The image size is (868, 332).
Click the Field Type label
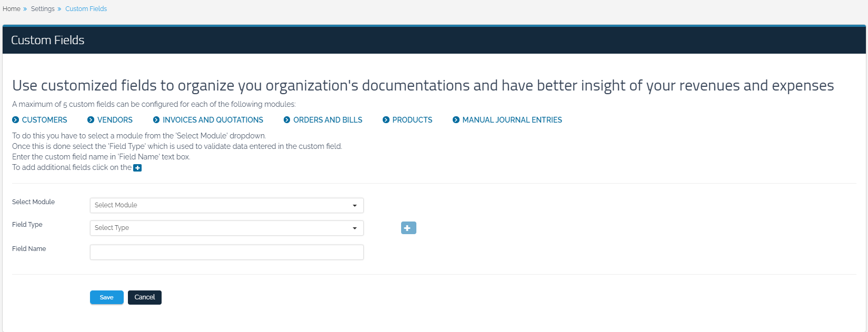pyautogui.click(x=27, y=225)
